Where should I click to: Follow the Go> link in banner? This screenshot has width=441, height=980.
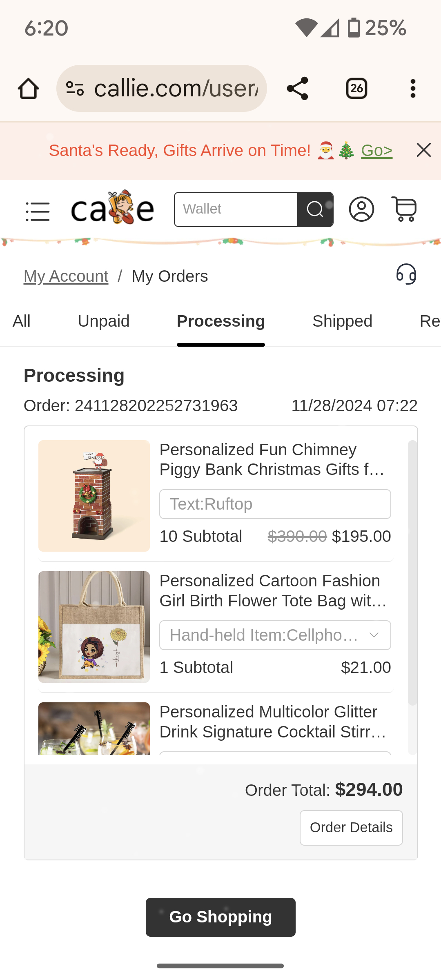[x=376, y=151]
